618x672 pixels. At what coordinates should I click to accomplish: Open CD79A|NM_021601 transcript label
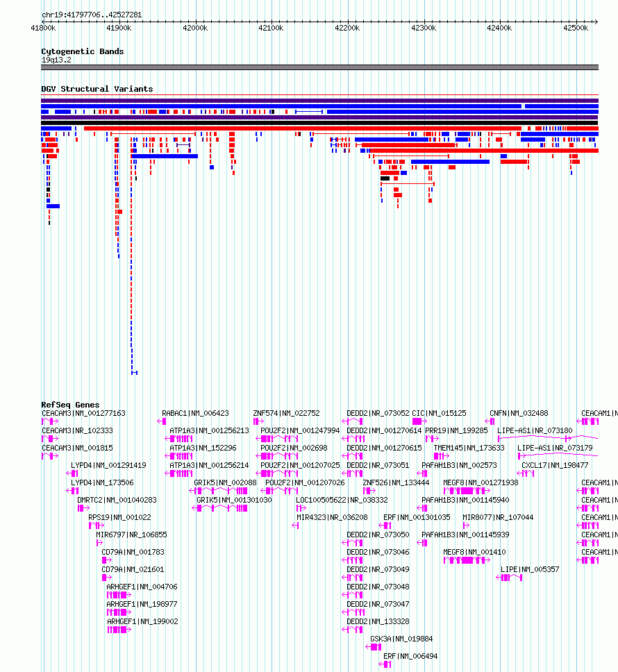[x=133, y=569]
